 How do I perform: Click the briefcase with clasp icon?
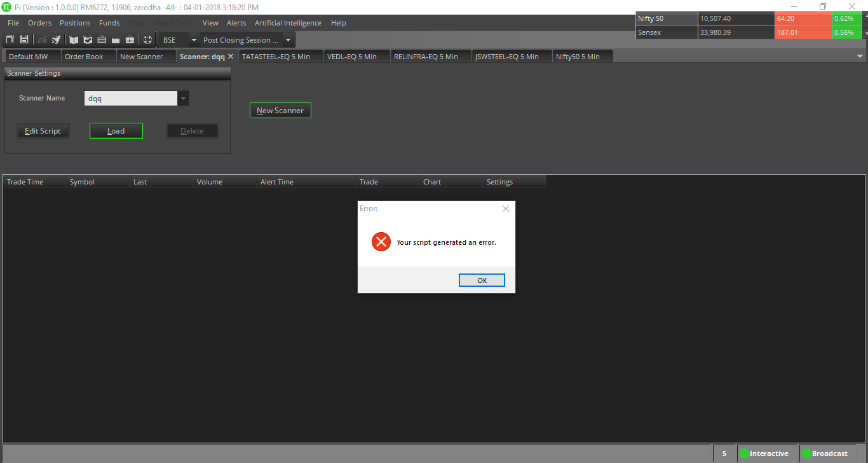[x=130, y=40]
